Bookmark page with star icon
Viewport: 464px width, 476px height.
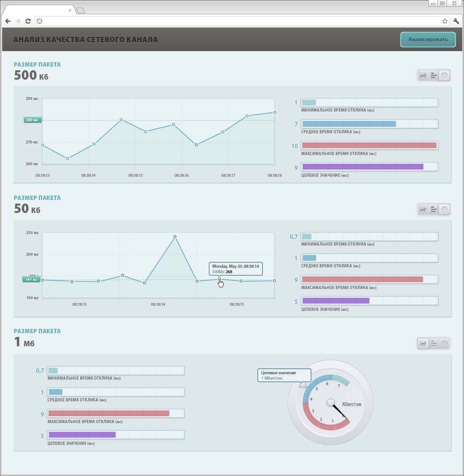click(x=445, y=21)
